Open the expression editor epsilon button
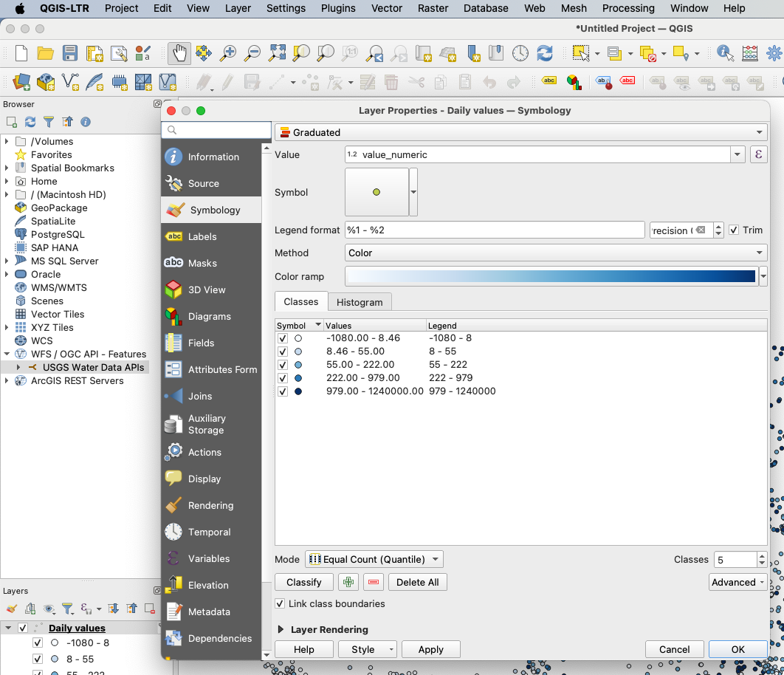The image size is (784, 675). [x=758, y=154]
